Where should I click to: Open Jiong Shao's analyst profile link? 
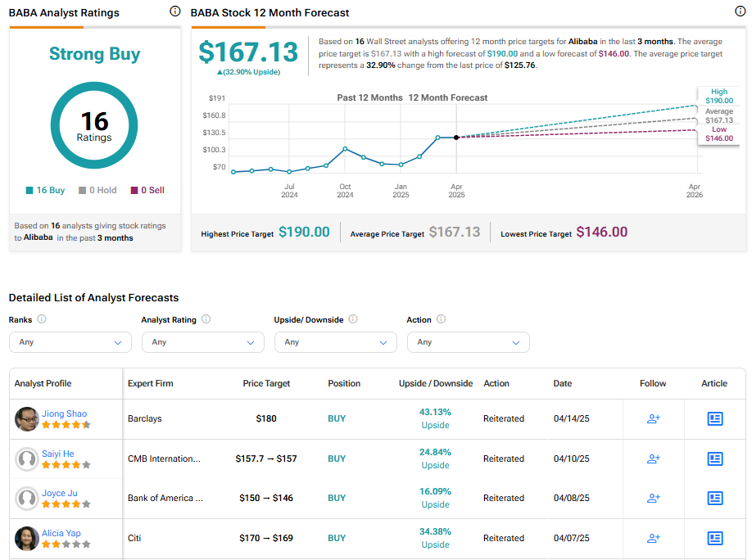[64, 413]
